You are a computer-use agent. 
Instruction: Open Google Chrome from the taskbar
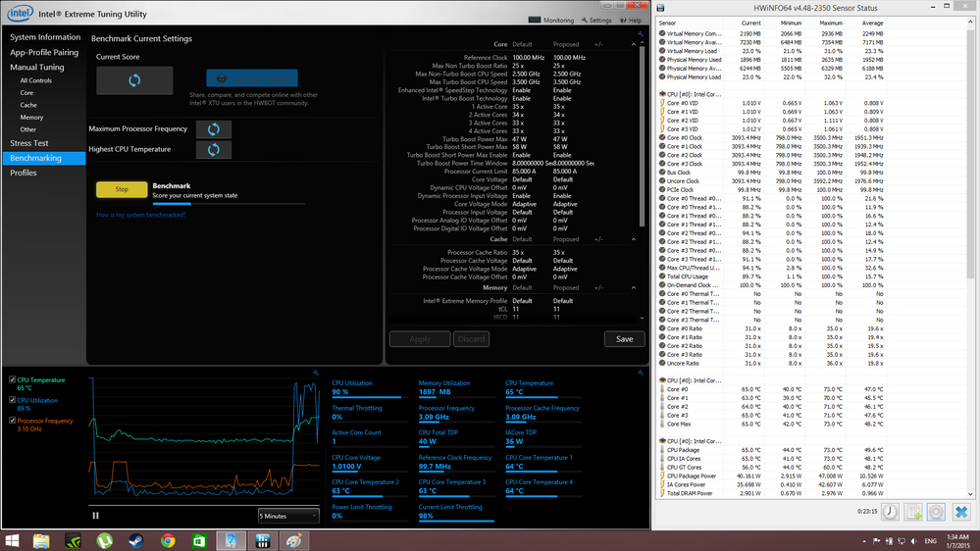click(x=168, y=541)
